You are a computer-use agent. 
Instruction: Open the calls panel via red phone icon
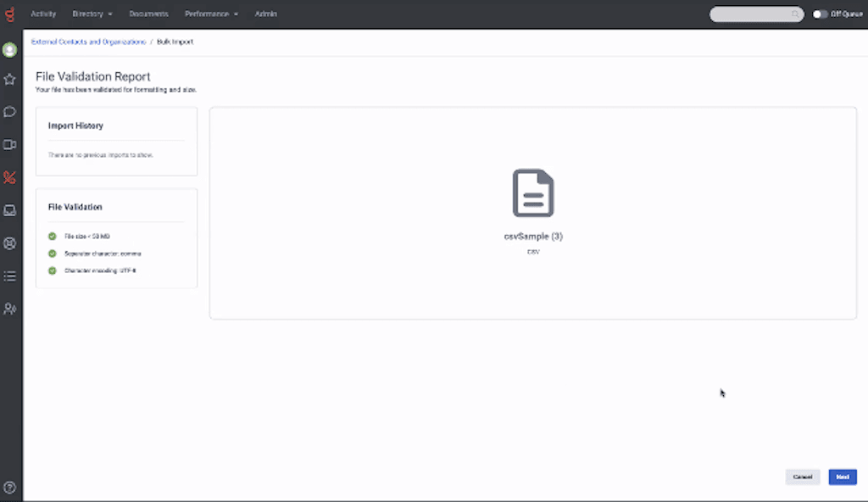(x=9, y=177)
